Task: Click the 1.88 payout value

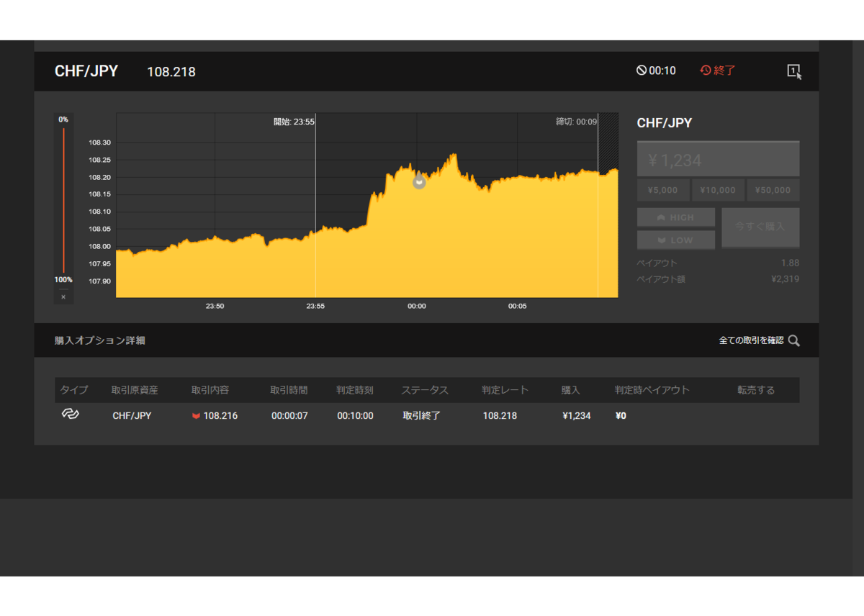Action: click(791, 263)
